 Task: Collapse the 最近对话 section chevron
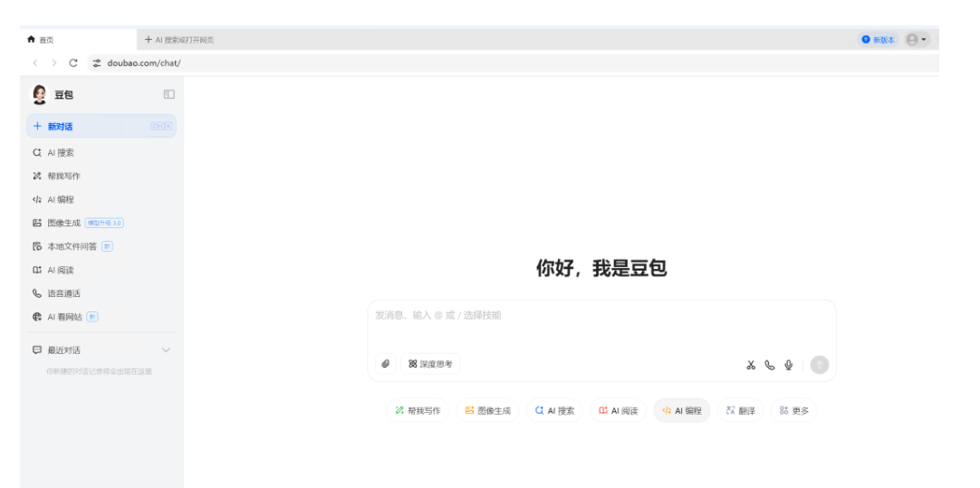(166, 349)
